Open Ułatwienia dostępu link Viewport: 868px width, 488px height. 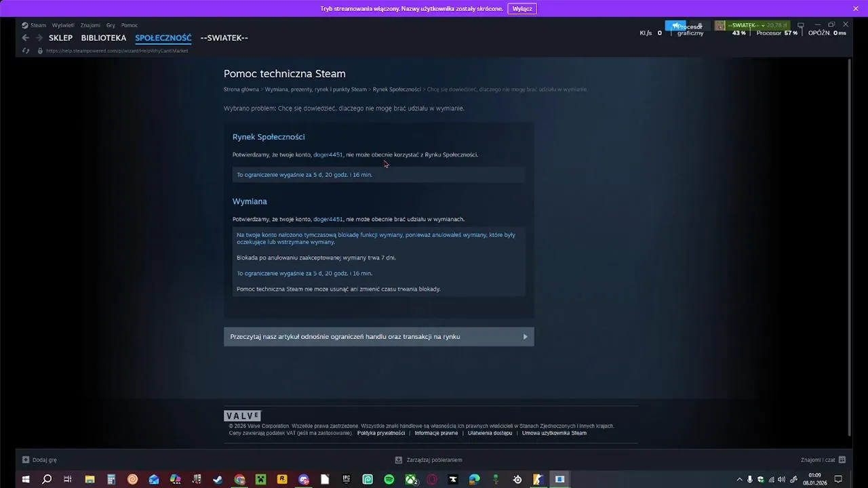pos(490,433)
